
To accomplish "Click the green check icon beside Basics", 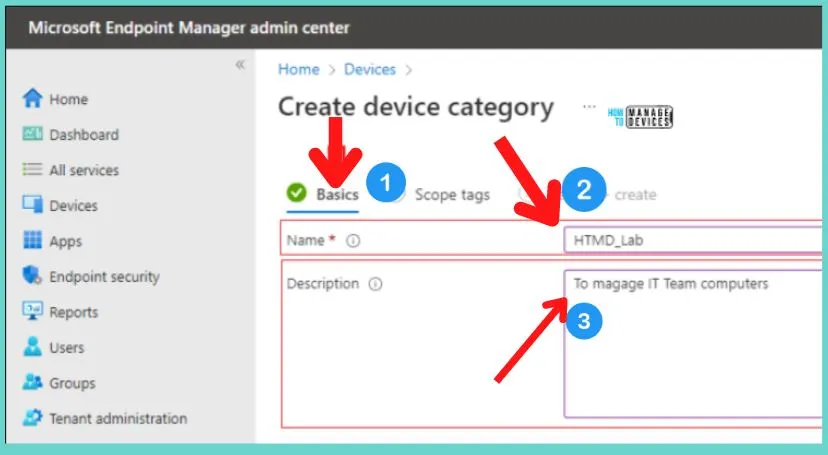I will pyautogui.click(x=297, y=193).
